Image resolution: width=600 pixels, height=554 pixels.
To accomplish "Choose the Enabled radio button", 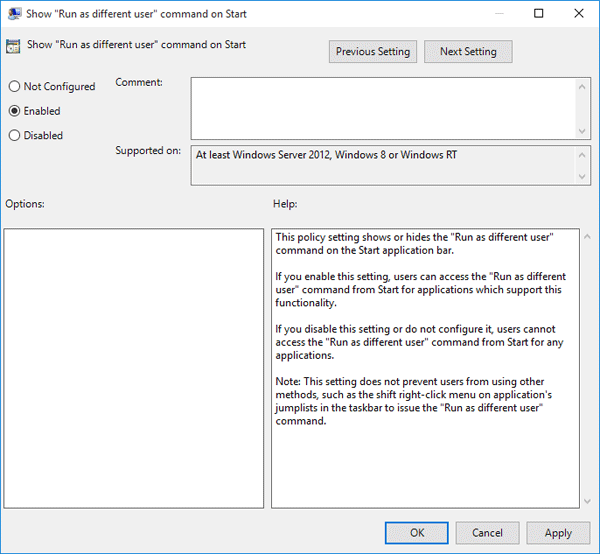I will pos(14,111).
